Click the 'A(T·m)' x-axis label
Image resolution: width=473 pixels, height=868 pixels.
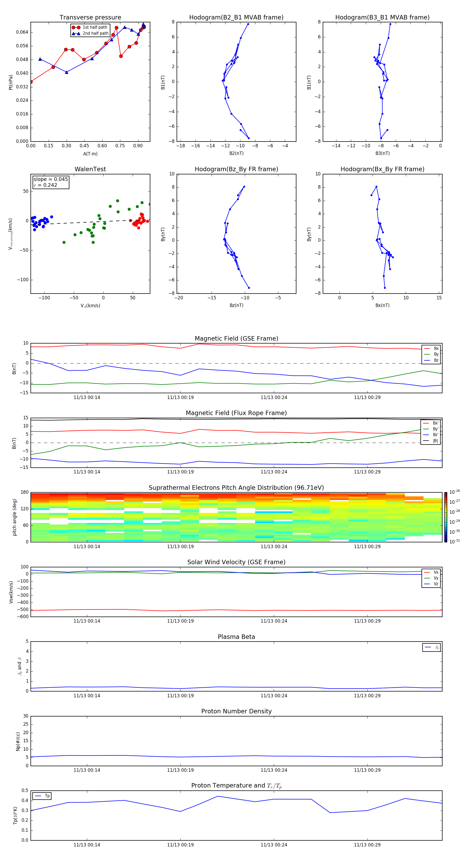pos(90,154)
